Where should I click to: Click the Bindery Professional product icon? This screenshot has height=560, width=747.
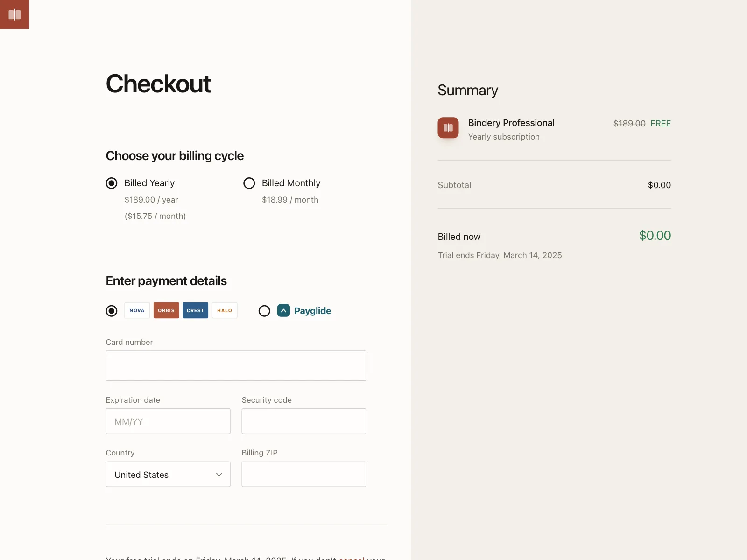click(448, 128)
